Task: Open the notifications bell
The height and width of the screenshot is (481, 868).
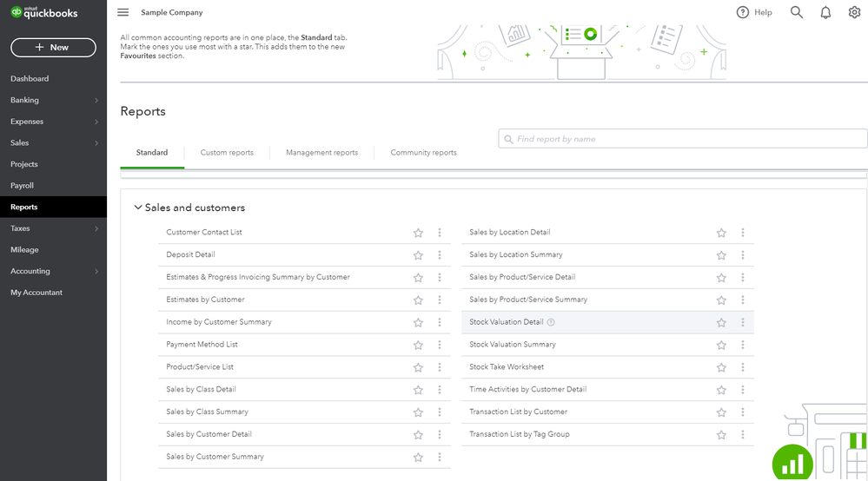Action: 825,12
